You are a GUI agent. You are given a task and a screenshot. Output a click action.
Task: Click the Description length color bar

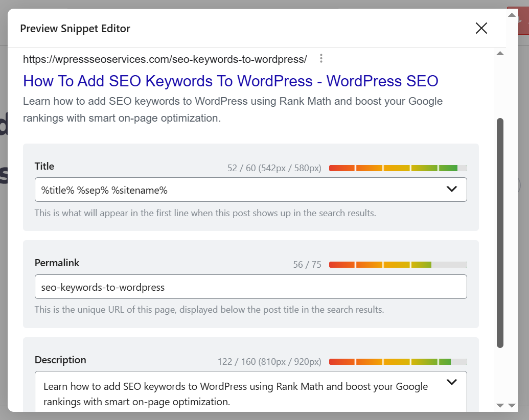tap(398, 361)
